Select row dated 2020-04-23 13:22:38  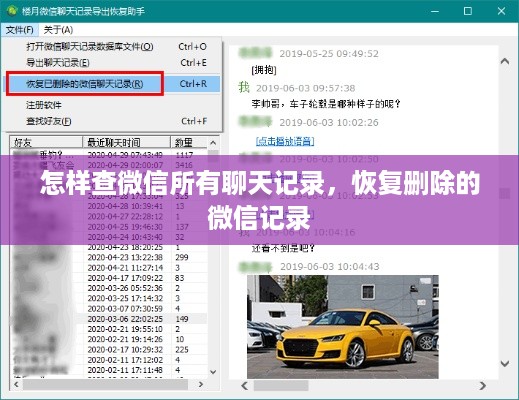click(x=109, y=257)
